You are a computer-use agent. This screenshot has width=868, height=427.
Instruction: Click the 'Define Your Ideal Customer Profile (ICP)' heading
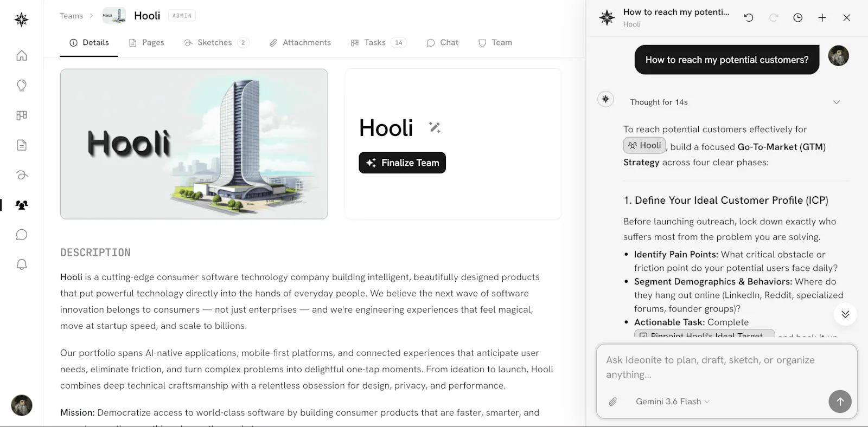(726, 200)
